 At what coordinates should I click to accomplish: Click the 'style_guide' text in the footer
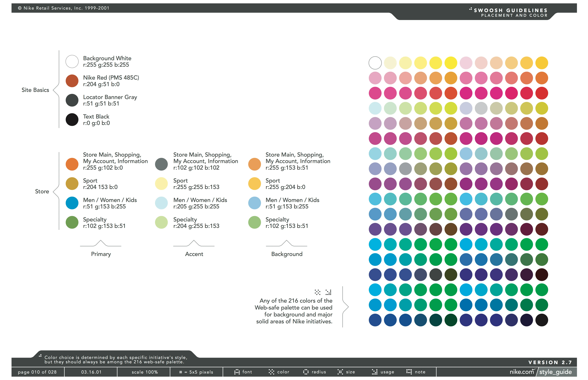tap(556, 372)
